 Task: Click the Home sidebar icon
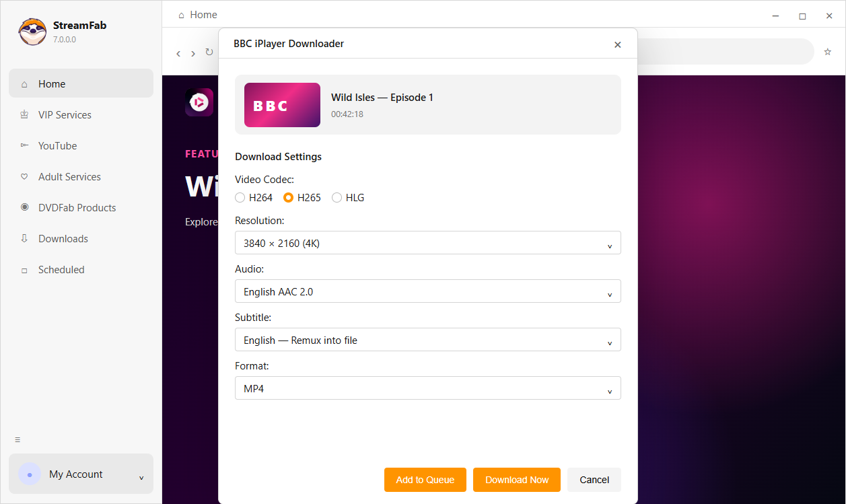coord(25,84)
